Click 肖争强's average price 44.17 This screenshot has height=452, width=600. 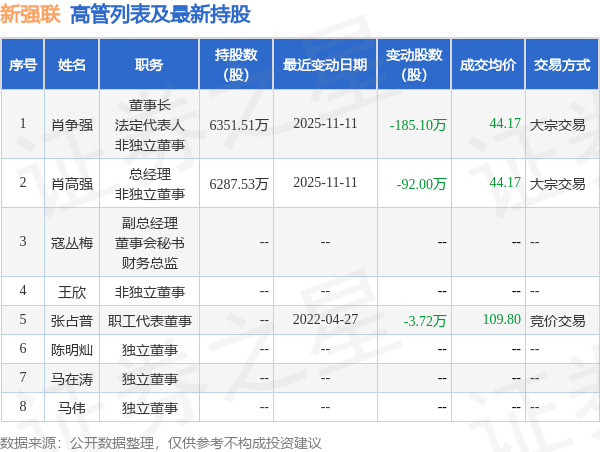(505, 123)
